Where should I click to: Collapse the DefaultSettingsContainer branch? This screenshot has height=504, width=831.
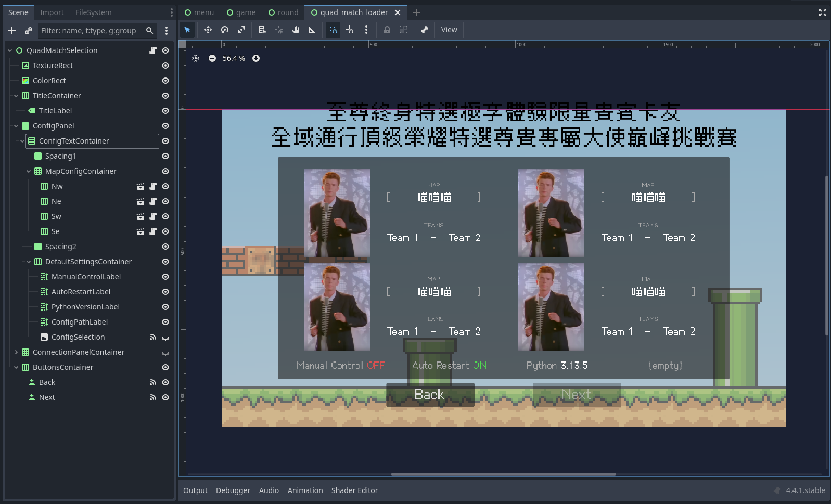29,262
